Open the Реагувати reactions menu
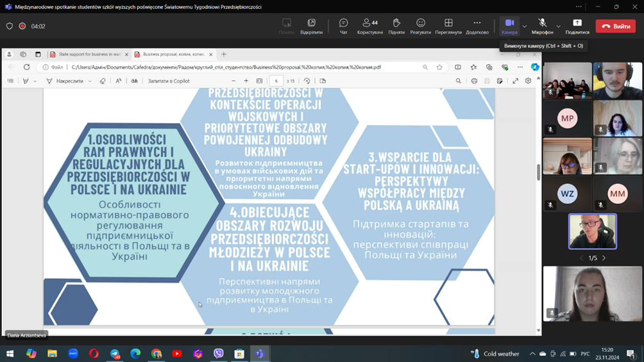 [420, 26]
